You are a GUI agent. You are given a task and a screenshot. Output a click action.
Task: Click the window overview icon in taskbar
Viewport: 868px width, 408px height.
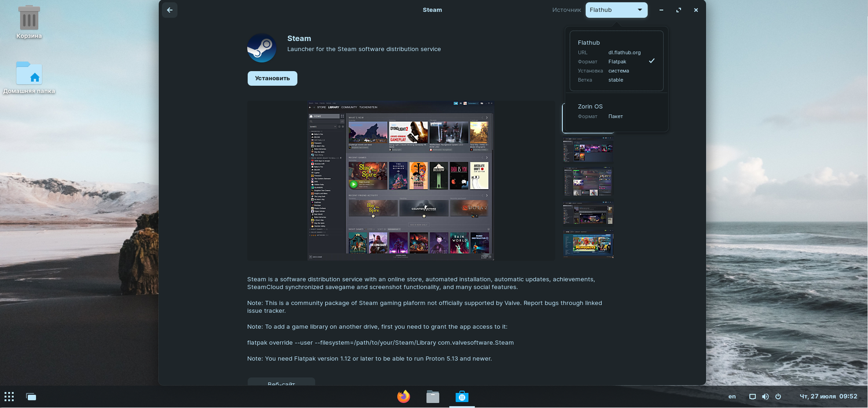pyautogui.click(x=31, y=396)
